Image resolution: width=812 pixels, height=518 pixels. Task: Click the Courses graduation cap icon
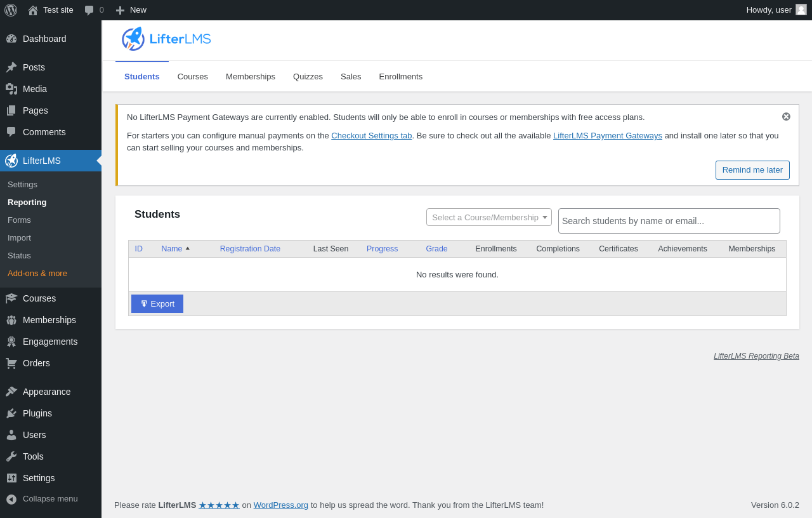point(11,298)
